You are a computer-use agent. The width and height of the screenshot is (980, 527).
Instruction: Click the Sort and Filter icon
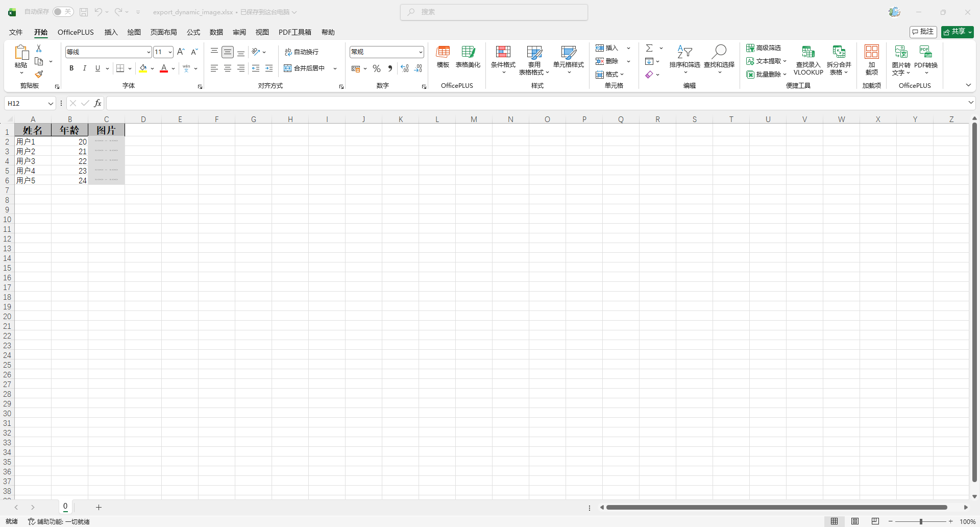[684, 52]
